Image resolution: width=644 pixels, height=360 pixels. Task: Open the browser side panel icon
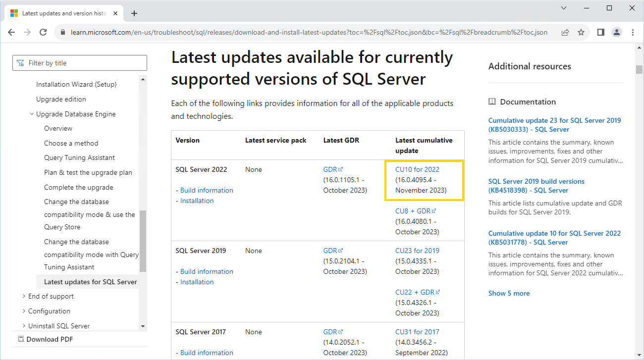coord(600,32)
